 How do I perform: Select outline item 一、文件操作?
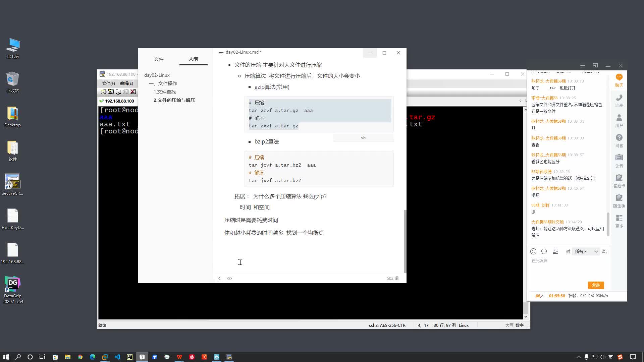[163, 83]
